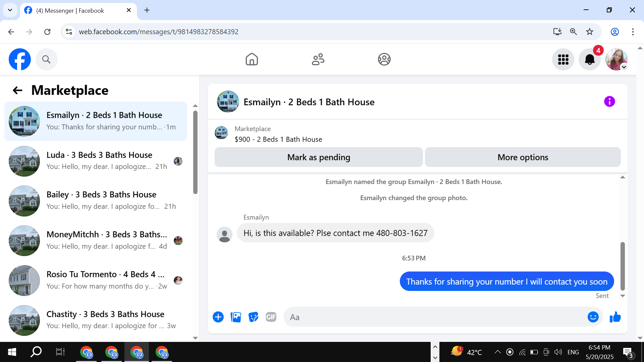Click the thumbs-up like send icon

tap(615, 317)
